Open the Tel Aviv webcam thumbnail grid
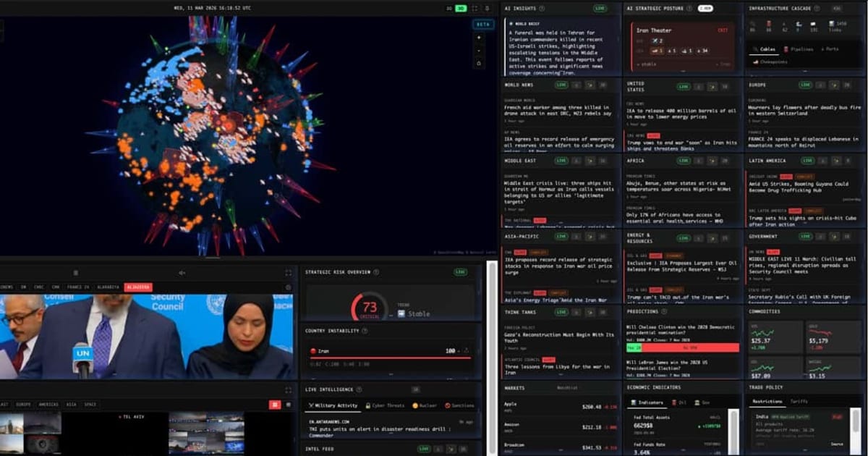This screenshot has width=868, height=456. coord(206,433)
